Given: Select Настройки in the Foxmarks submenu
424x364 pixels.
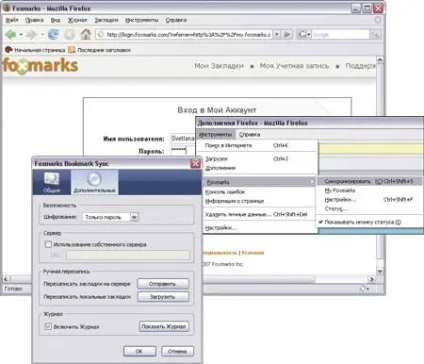Looking at the screenshot, I should point(369,199).
